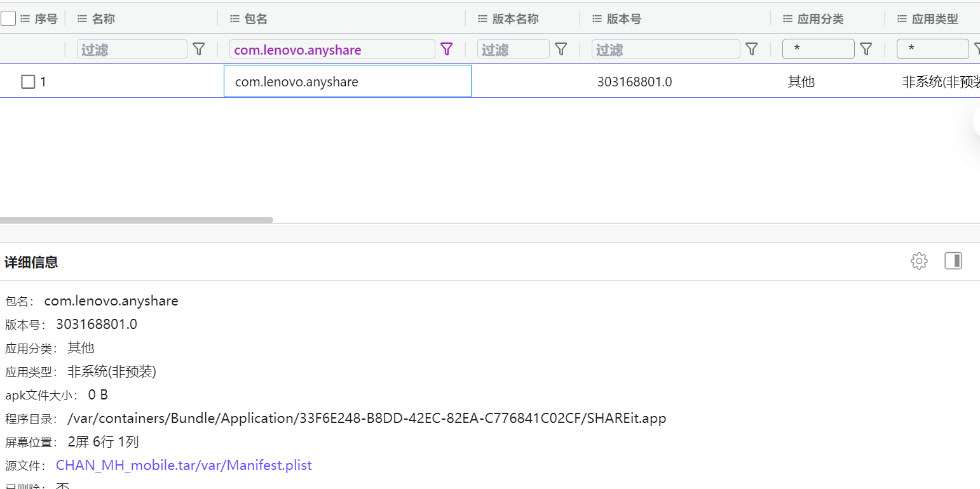Click the details 应用类型 value 非系统(非预装)
The height and width of the screenshot is (489, 980).
[112, 372]
